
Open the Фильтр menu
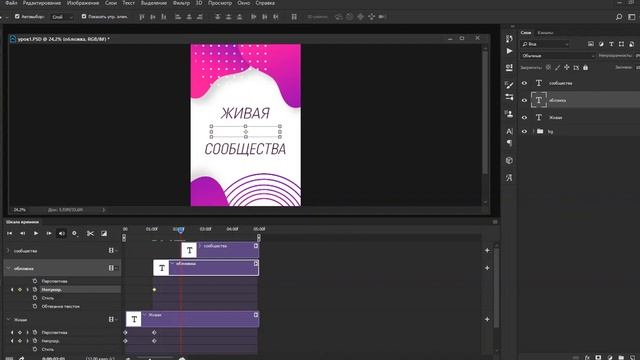tap(181, 3)
